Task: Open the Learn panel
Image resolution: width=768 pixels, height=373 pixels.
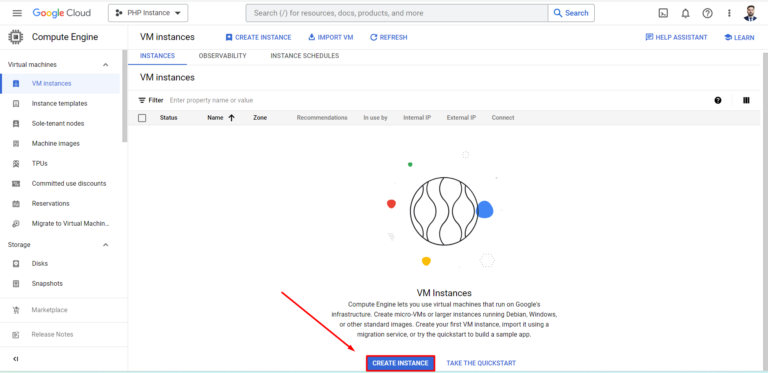Action: coord(739,37)
